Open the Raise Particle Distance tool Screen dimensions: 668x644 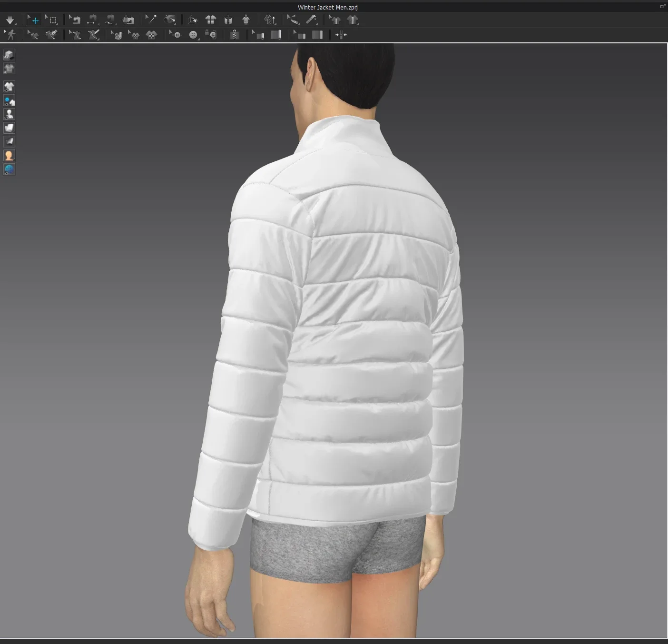(270, 20)
